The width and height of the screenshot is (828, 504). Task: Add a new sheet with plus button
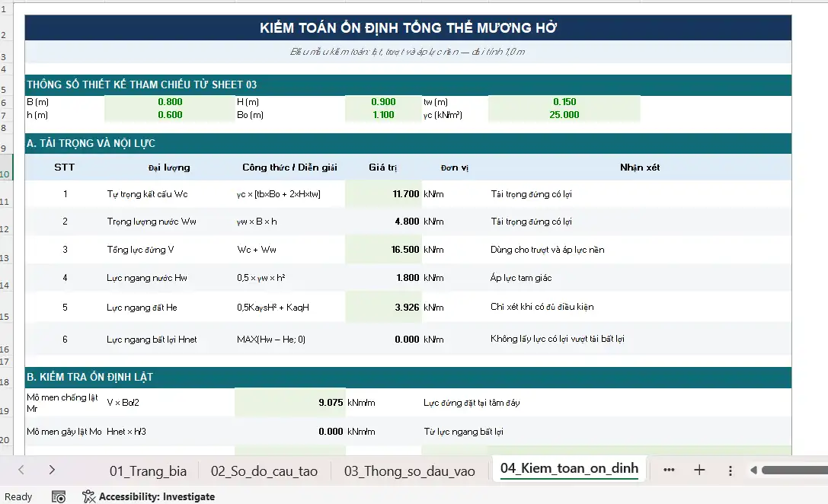(x=699, y=470)
